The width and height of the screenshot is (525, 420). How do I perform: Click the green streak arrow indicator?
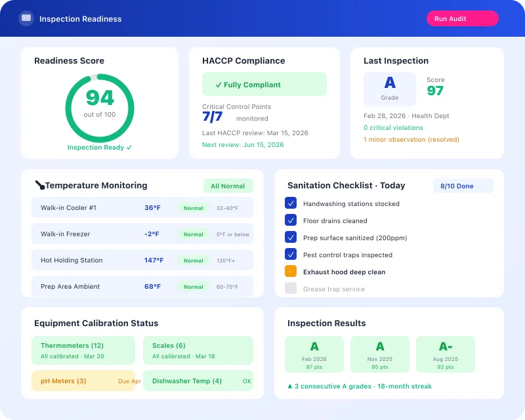[289, 387]
